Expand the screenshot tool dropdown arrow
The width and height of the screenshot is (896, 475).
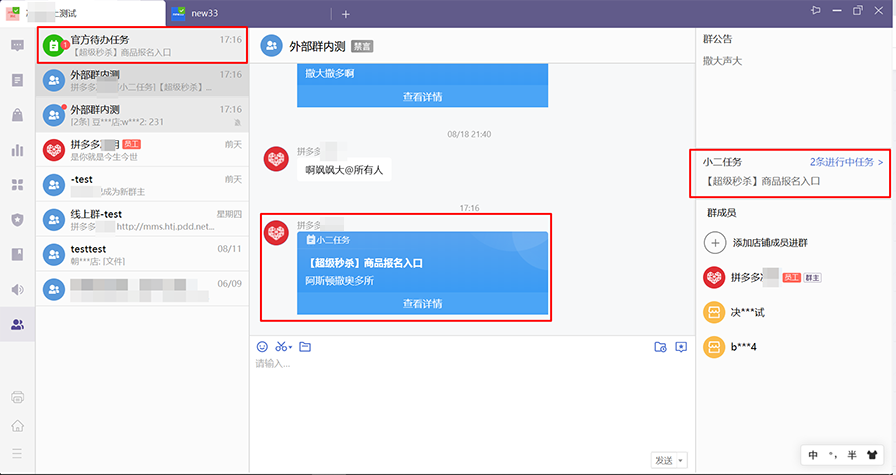(x=290, y=348)
